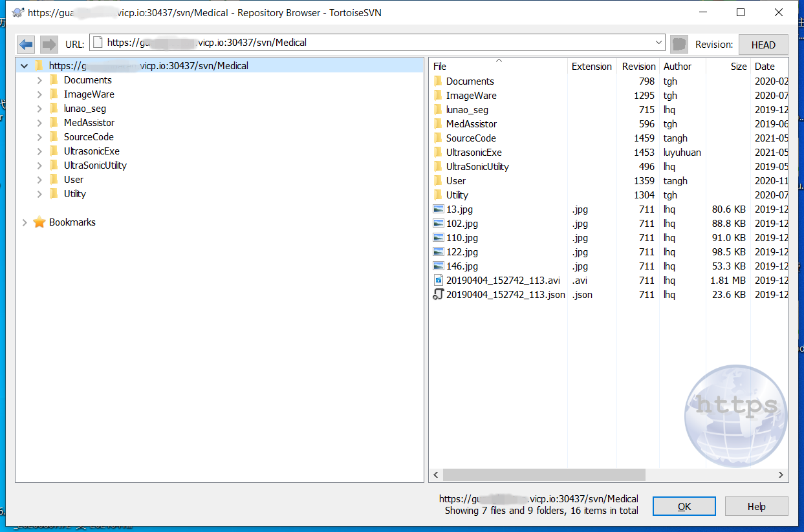Image resolution: width=804 pixels, height=532 pixels.
Task: Sort by the Size column header
Action: click(x=728, y=66)
